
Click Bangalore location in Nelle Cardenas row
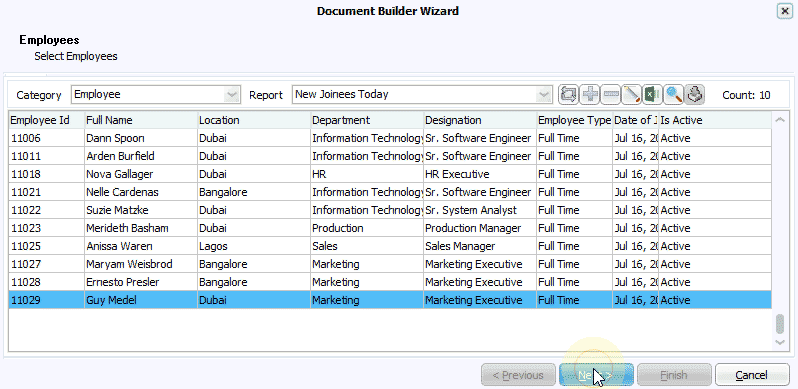(254, 192)
